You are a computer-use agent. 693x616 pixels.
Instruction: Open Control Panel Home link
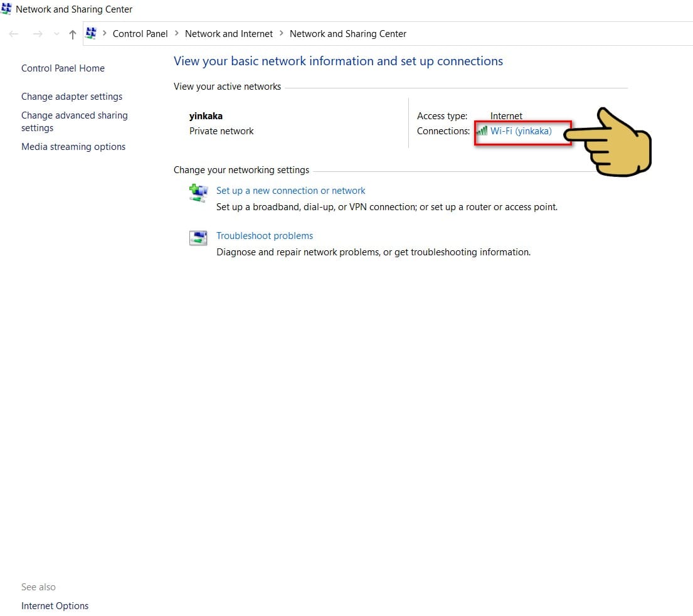click(63, 68)
